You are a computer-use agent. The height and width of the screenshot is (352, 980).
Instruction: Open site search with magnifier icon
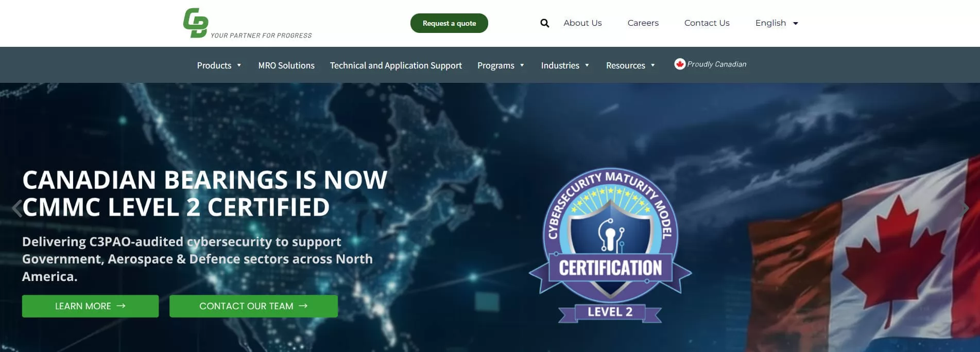(x=544, y=23)
